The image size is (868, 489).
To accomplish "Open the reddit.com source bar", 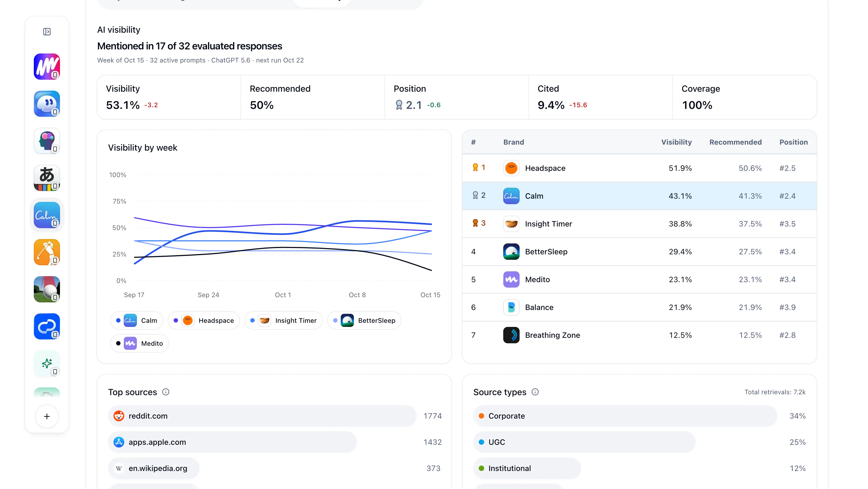I will coord(262,416).
